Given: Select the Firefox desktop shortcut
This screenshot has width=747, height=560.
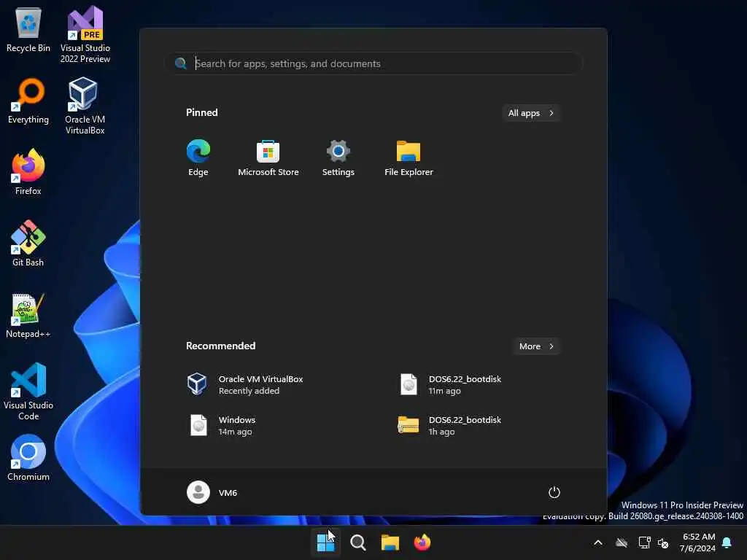Looking at the screenshot, I should click(28, 172).
